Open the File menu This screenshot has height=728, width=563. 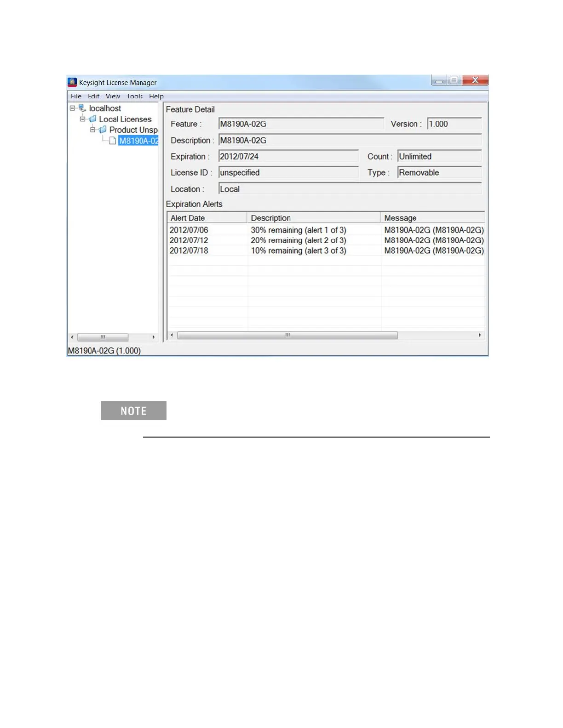pos(76,96)
